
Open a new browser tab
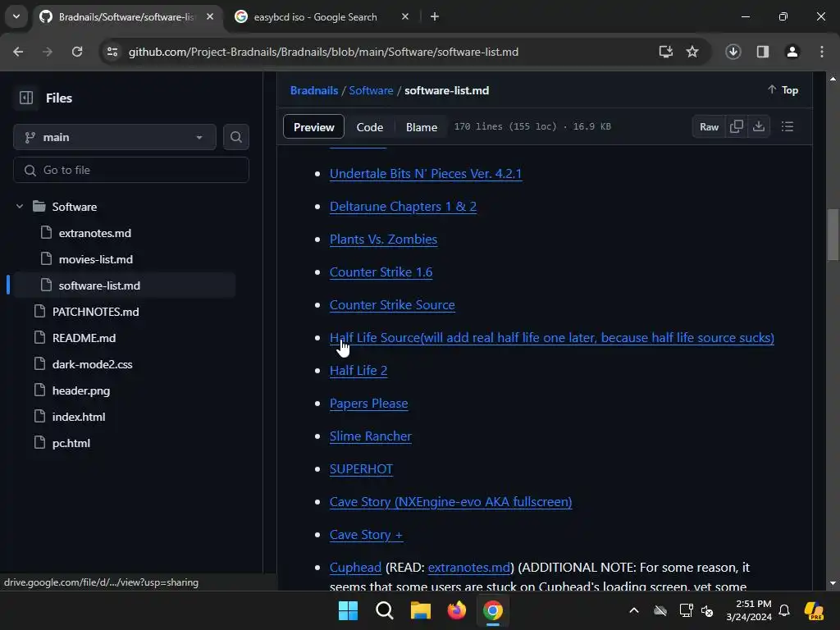(x=435, y=17)
